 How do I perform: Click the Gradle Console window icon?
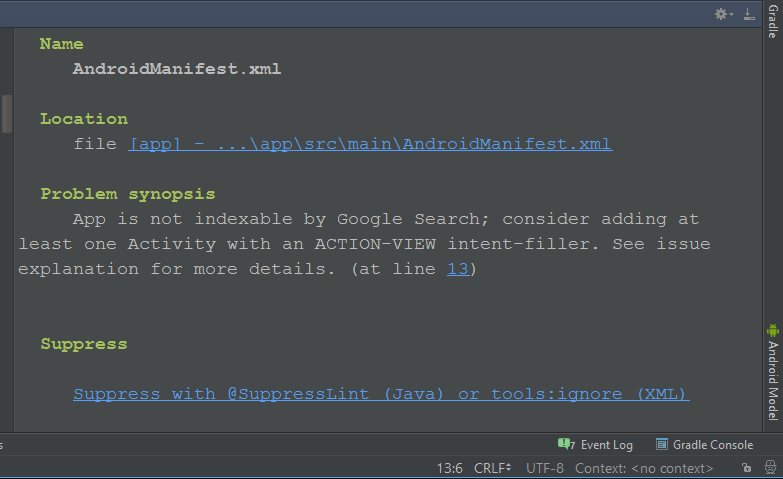[x=662, y=444]
